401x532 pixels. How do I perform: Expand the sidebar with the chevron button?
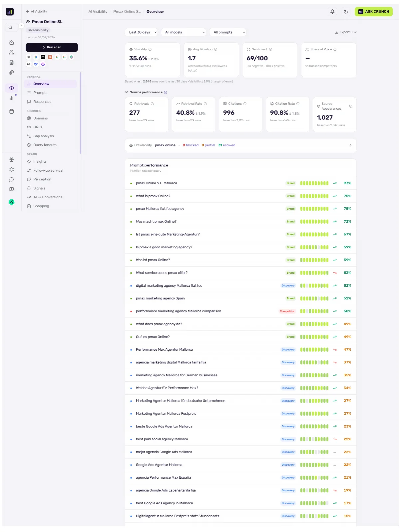(21, 26)
